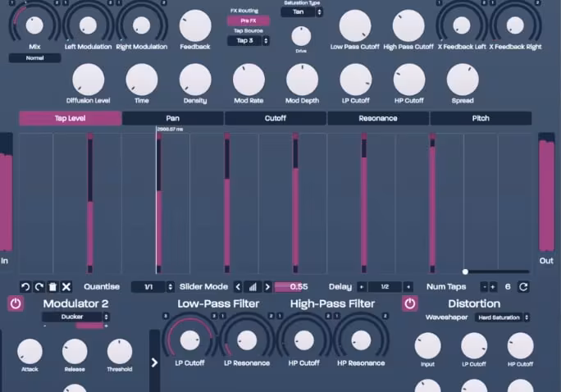
Task: Click the Right Modulation knob
Action: coord(141,25)
